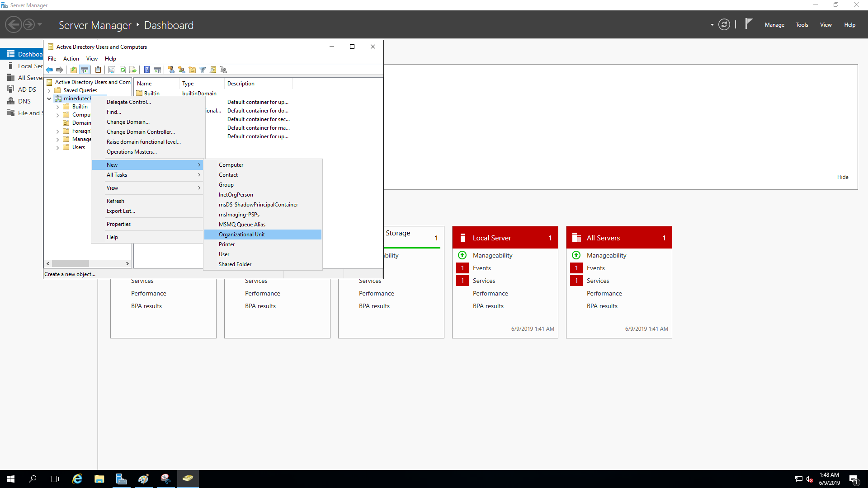Click Server Manager notifications flag icon
Image resolution: width=868 pixels, height=488 pixels.
(749, 23)
